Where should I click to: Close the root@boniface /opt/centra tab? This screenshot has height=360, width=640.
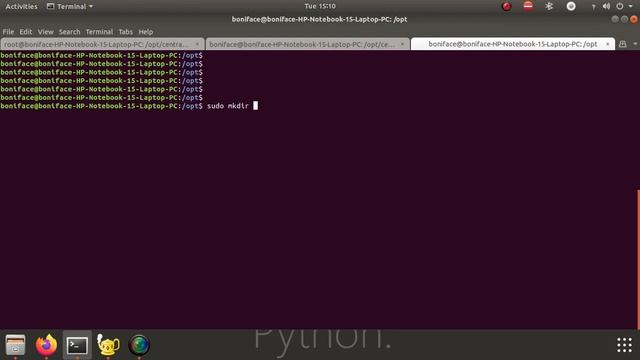coord(198,44)
